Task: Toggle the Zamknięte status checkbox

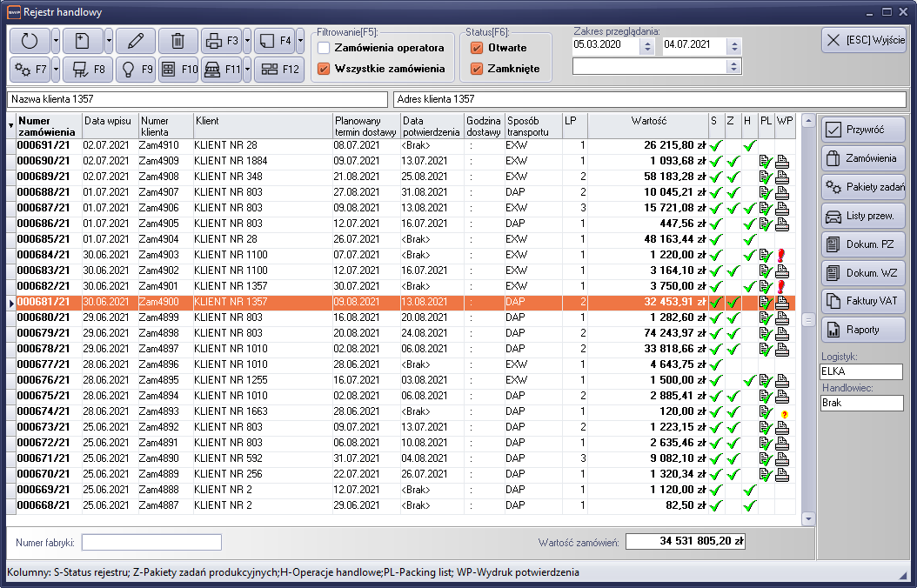Action: (x=477, y=69)
